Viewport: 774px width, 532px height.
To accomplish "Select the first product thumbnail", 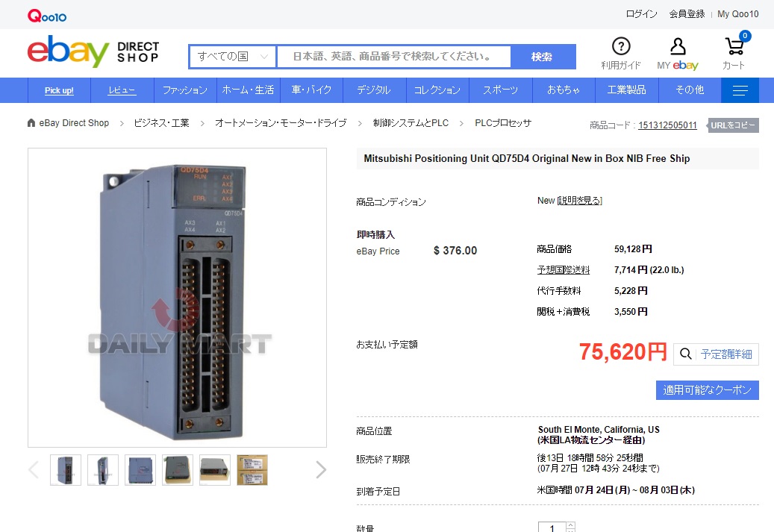I will tap(66, 470).
